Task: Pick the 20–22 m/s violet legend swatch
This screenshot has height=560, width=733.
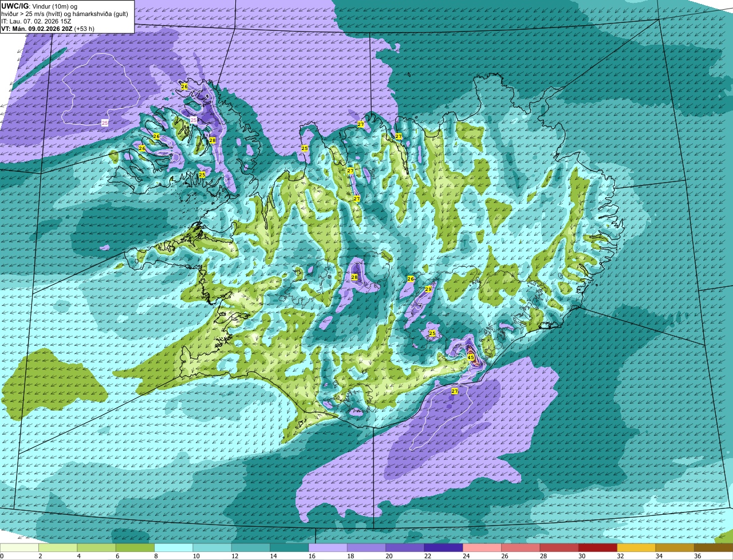Action: pos(405,548)
